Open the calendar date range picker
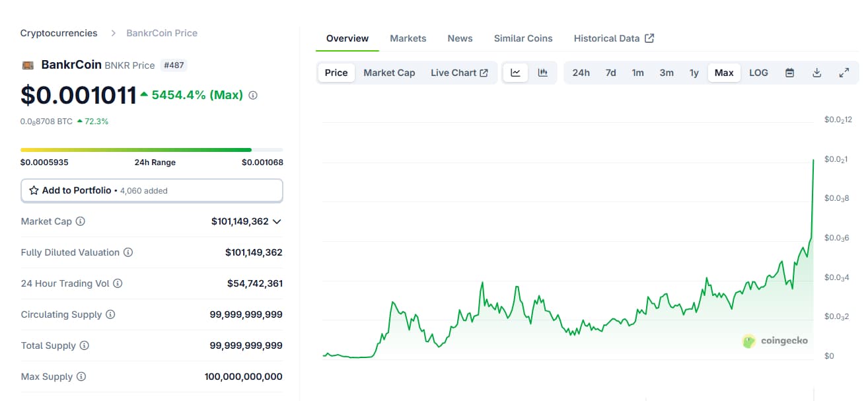This screenshot has width=868, height=401. pos(789,73)
